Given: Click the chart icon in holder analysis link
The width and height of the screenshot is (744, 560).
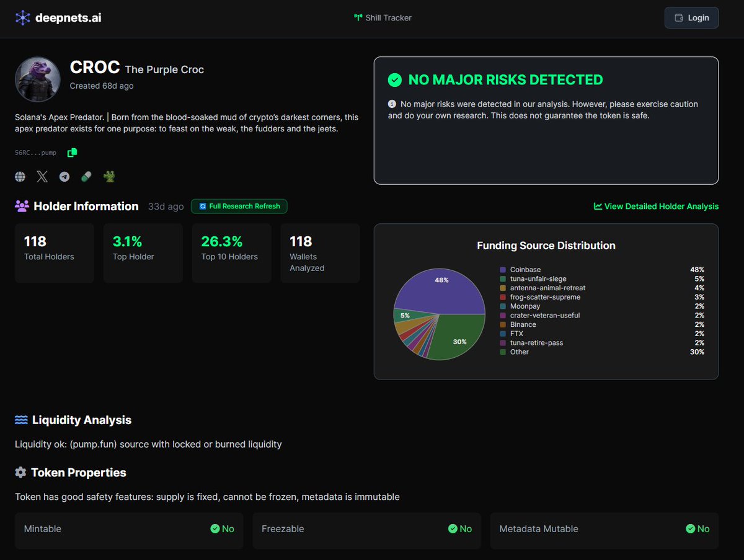Looking at the screenshot, I should point(598,206).
